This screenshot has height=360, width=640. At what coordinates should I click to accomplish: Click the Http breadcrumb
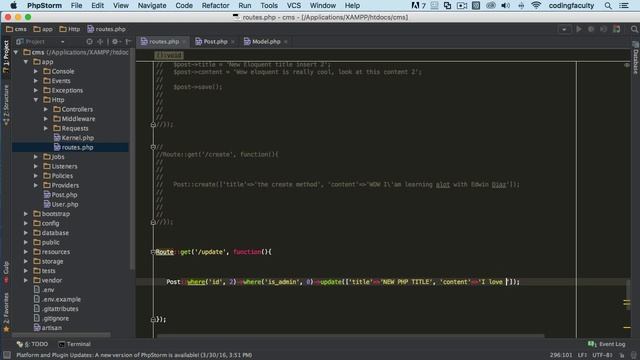pos(69,29)
